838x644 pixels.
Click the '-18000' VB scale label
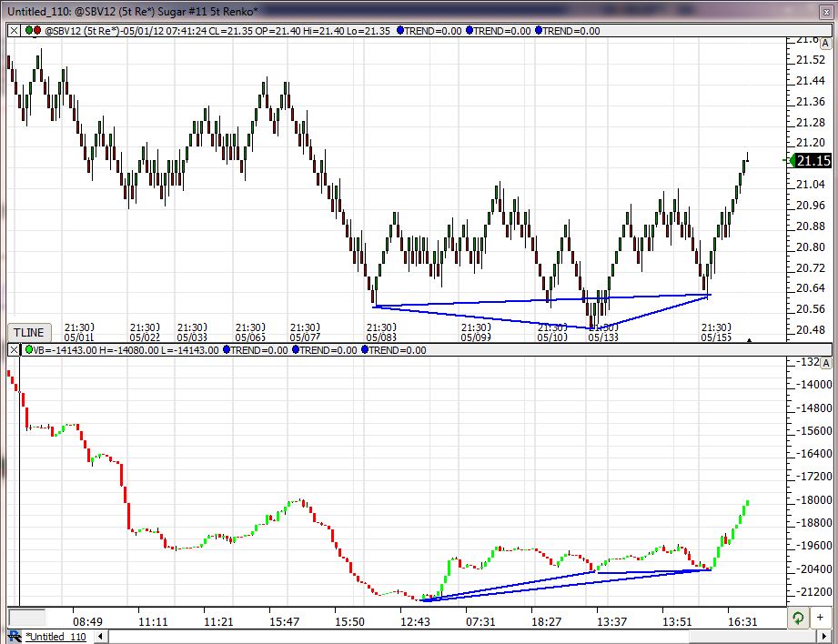coord(813,500)
